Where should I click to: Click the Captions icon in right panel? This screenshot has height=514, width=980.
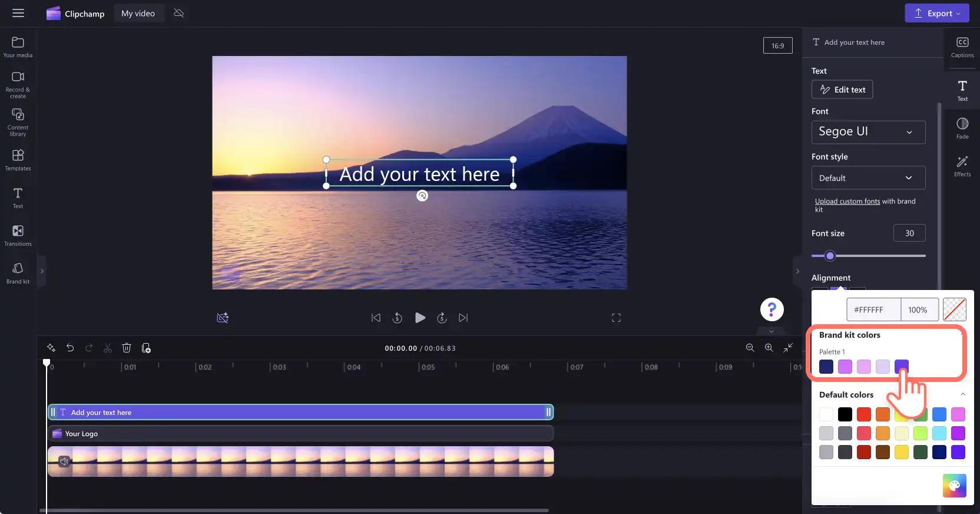[x=962, y=47]
